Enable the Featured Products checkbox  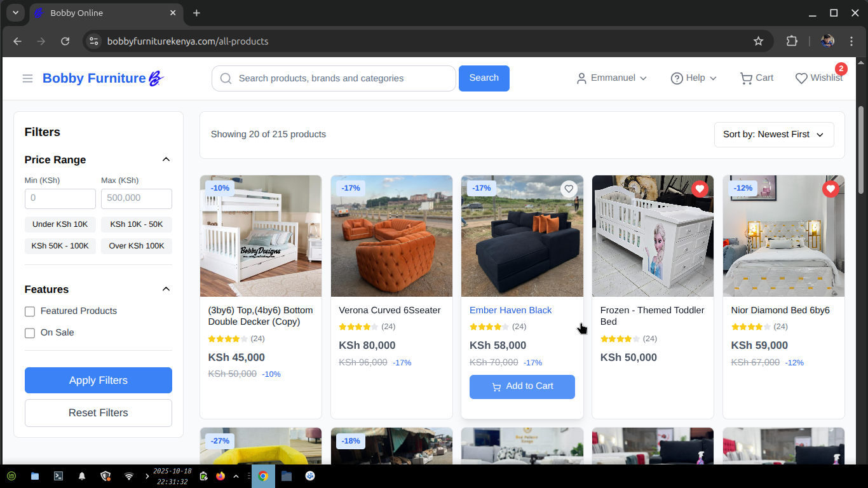(x=30, y=311)
